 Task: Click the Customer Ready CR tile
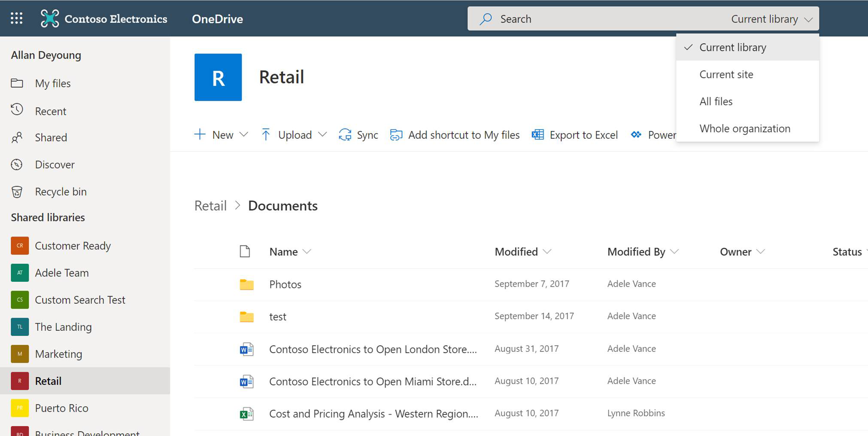click(20, 246)
